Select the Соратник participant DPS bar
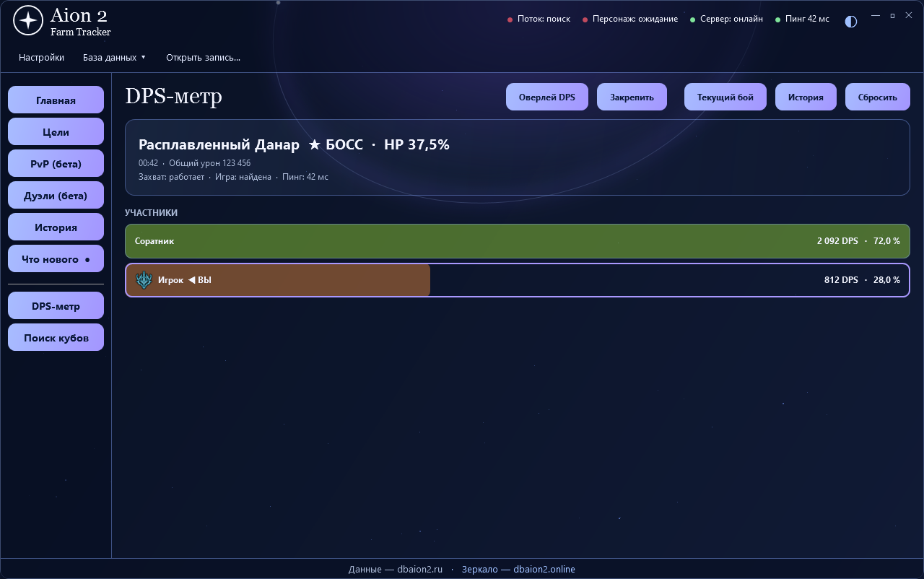 [x=518, y=241]
